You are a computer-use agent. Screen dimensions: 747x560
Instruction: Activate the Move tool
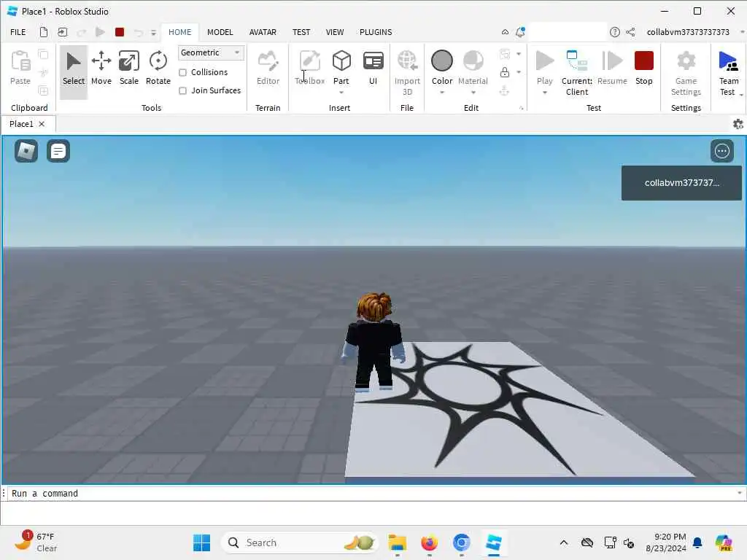click(x=101, y=69)
